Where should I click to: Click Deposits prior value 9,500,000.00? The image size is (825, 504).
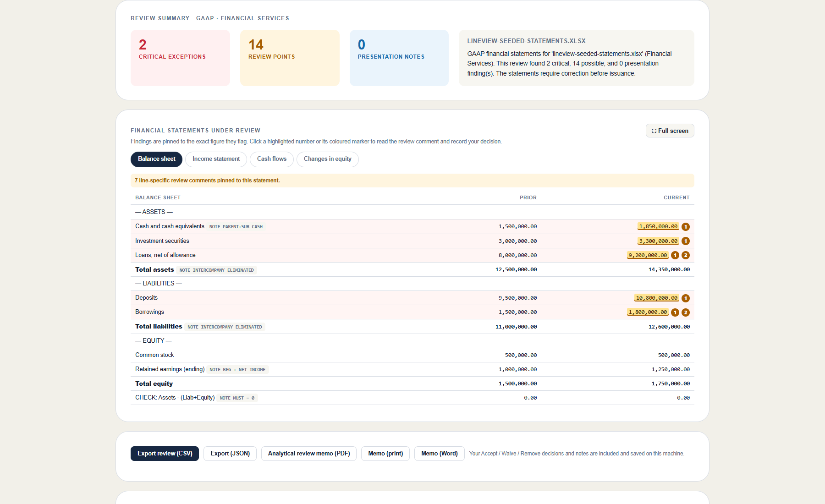pos(517,298)
